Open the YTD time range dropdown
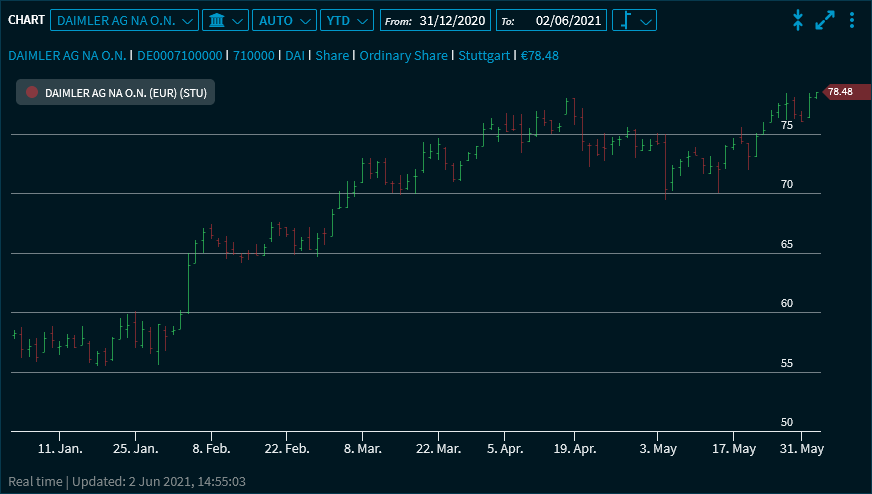Viewport: 872px width, 494px height. click(347, 20)
